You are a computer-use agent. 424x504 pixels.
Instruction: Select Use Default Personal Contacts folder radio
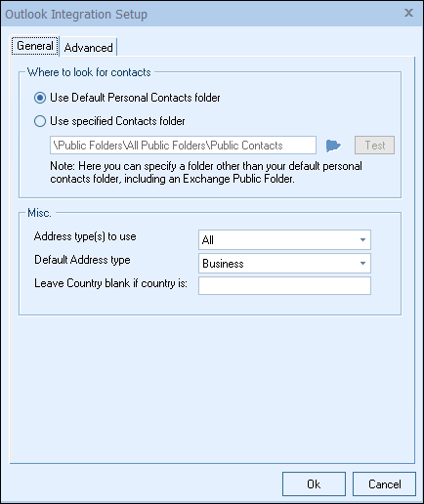pyautogui.click(x=40, y=98)
